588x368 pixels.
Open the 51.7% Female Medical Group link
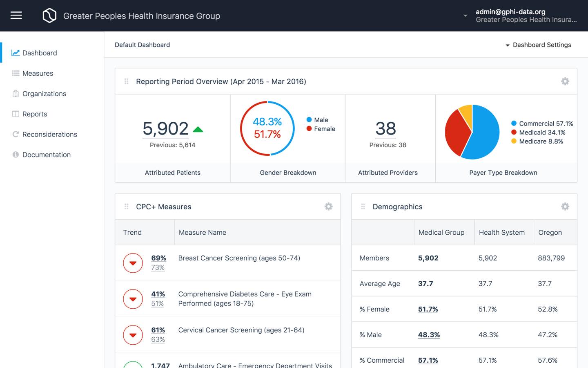click(x=428, y=309)
